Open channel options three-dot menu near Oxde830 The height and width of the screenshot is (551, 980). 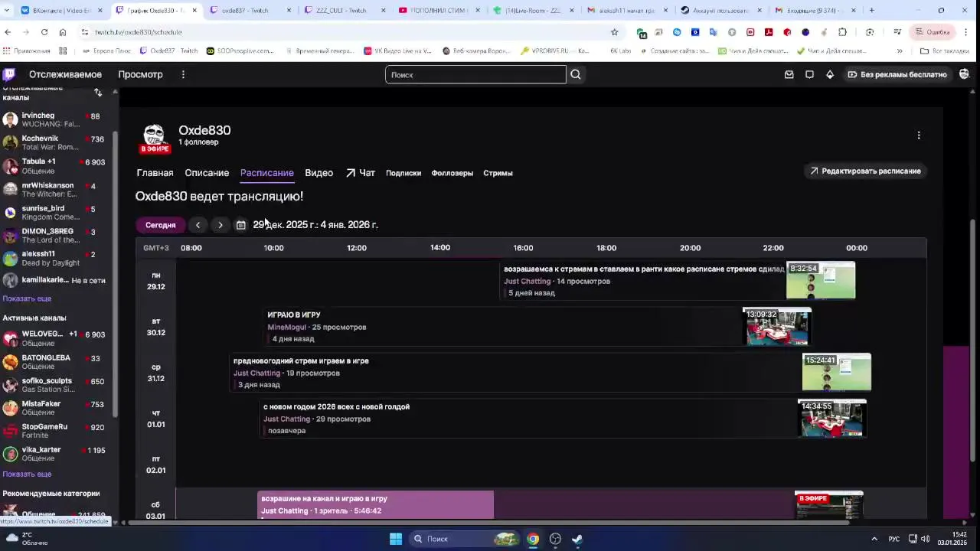(919, 135)
